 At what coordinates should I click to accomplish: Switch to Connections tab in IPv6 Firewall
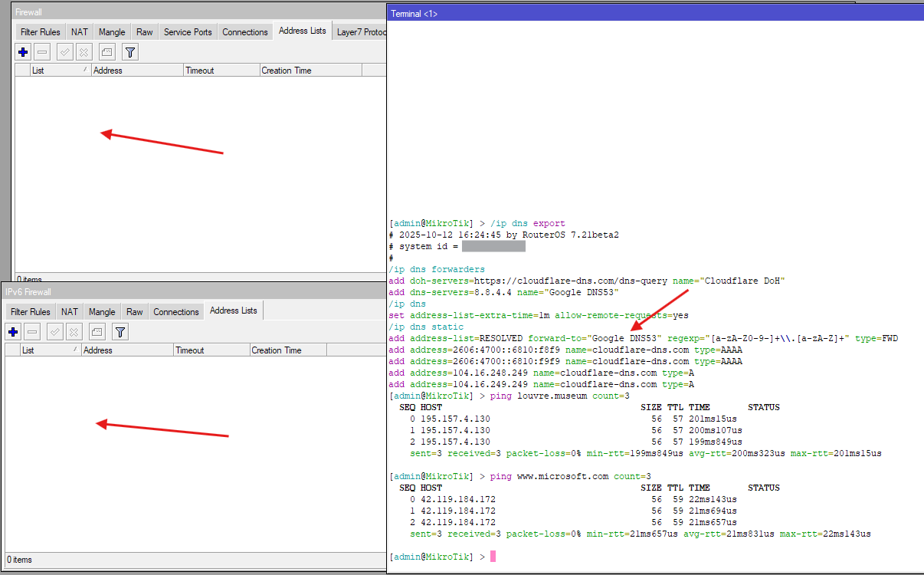click(175, 312)
